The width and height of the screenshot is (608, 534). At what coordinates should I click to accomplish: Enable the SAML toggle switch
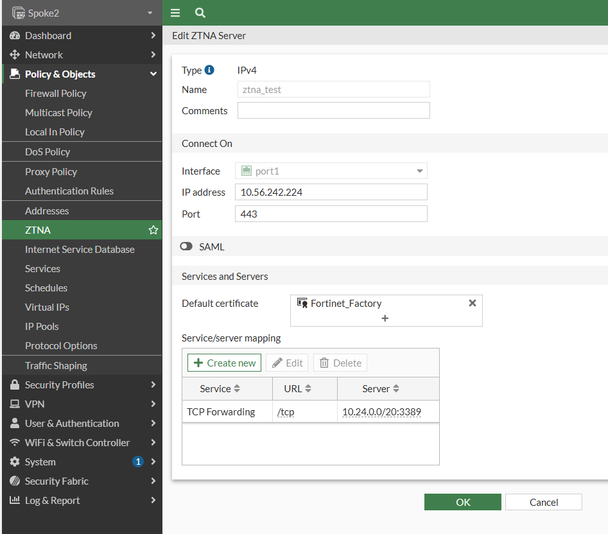coord(186,246)
